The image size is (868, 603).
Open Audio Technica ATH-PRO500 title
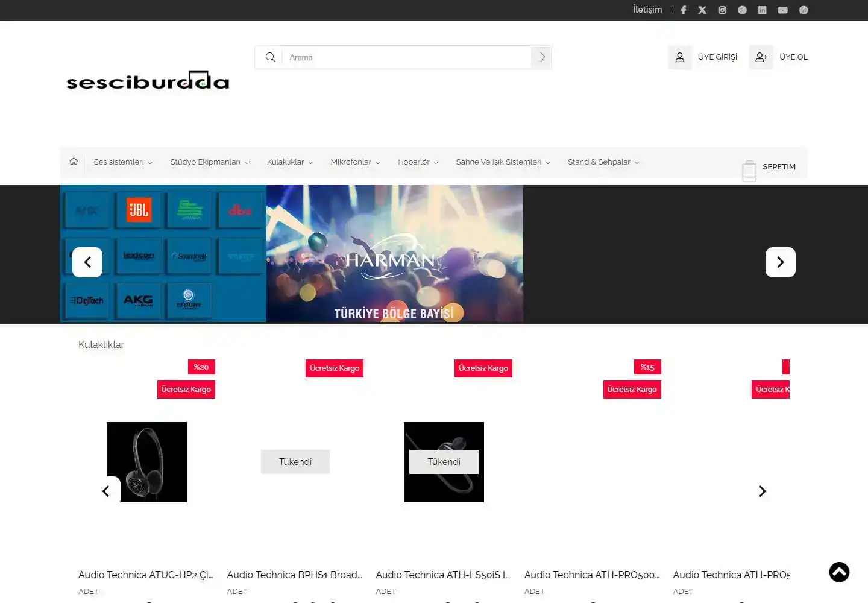click(x=592, y=575)
